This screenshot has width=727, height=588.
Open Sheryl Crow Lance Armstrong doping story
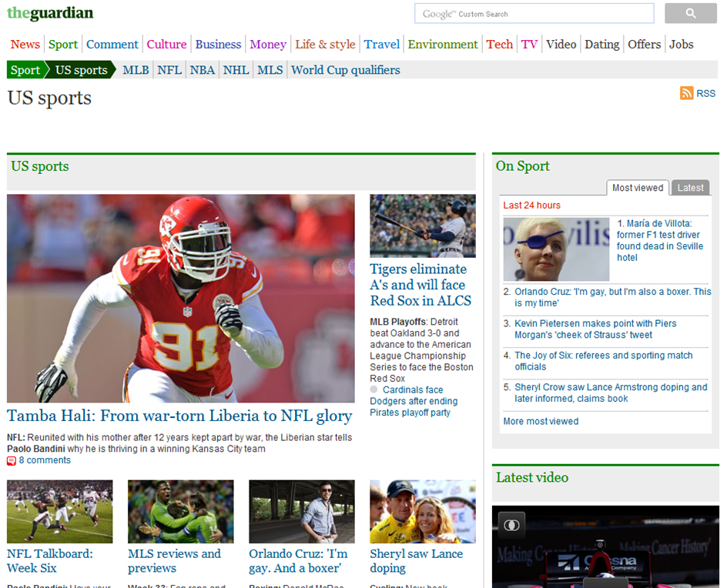point(611,393)
